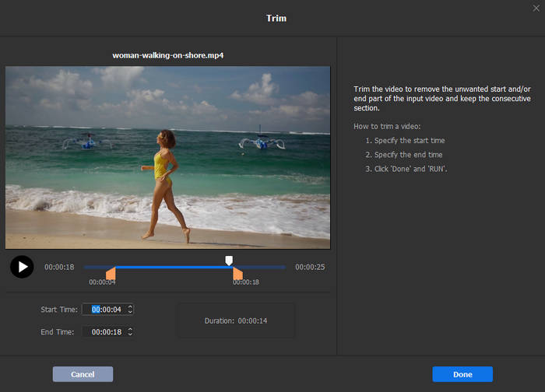The width and height of the screenshot is (545, 392).
Task: Decrease Start Time with down arrow
Action: click(130, 312)
